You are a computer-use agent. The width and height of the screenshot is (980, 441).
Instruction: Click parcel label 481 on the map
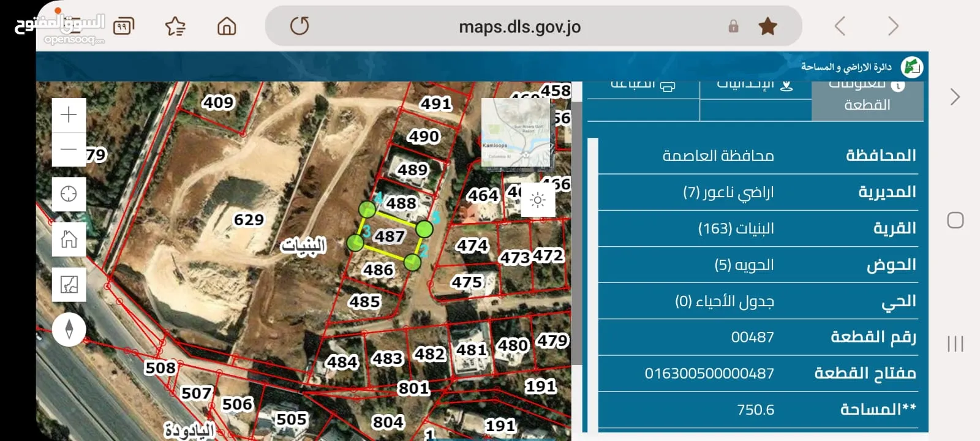click(472, 350)
